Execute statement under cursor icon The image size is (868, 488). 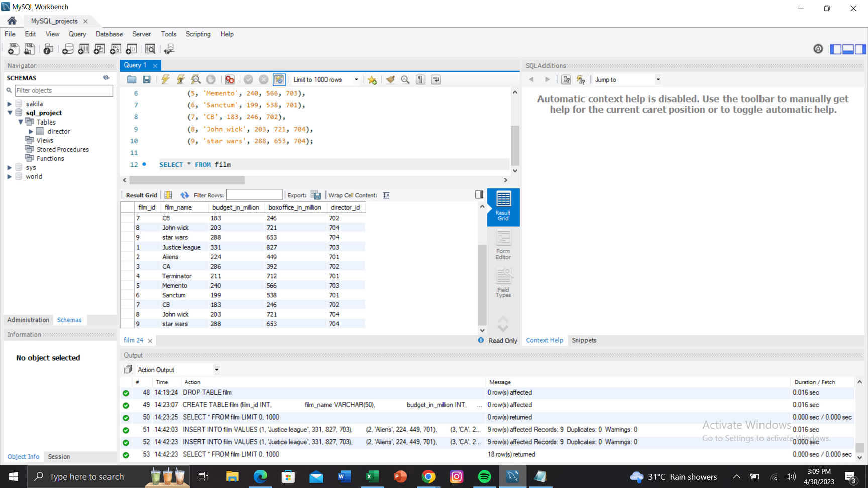[181, 80]
